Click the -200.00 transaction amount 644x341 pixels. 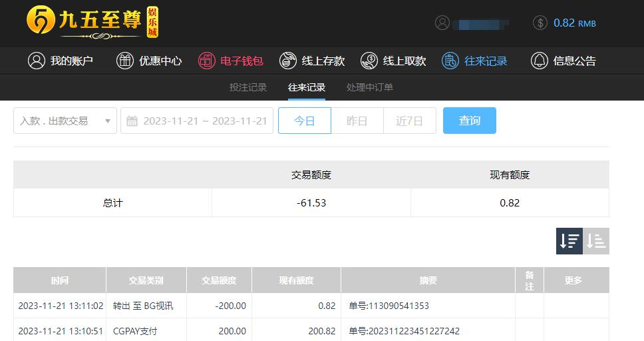[230, 306]
